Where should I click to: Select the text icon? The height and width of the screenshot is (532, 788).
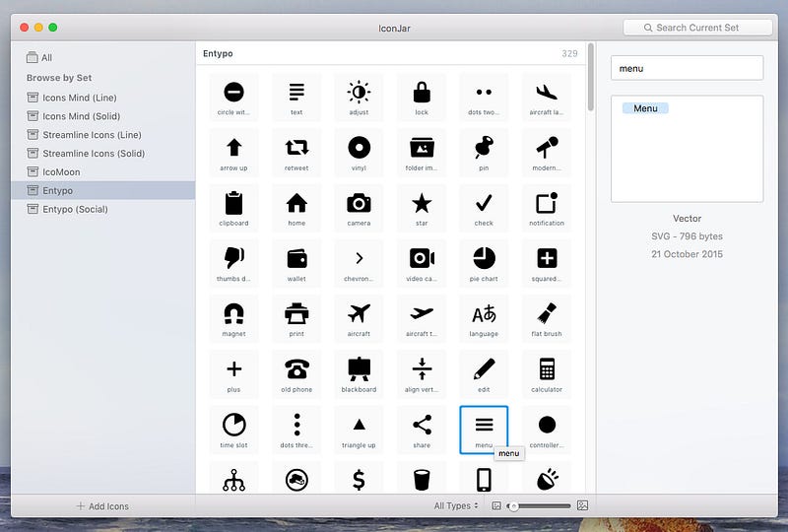[x=296, y=97]
